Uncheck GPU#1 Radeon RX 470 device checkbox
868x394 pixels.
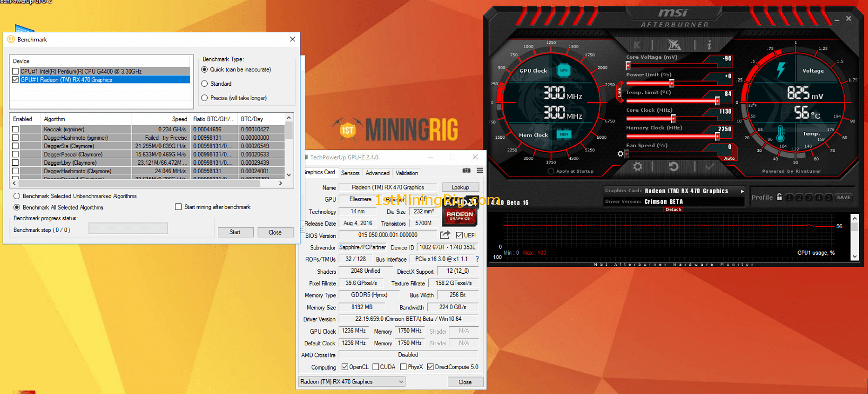click(15, 79)
